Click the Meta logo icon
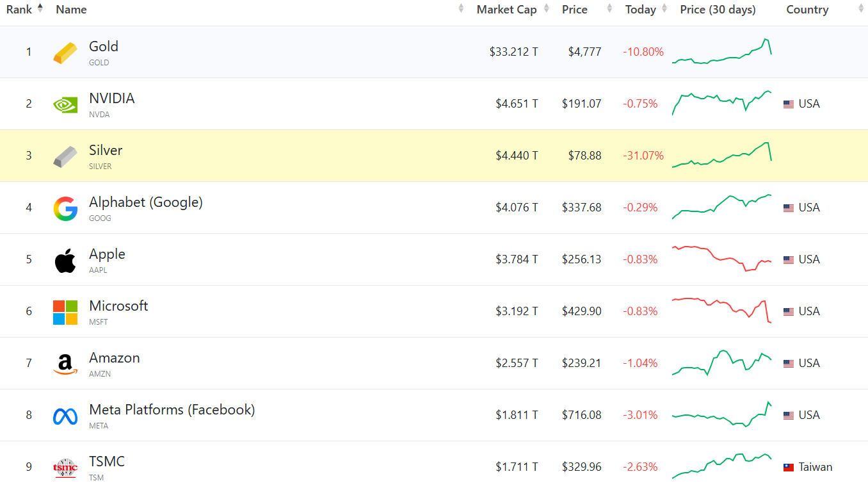Image resolution: width=868 pixels, height=490 pixels. (65, 416)
